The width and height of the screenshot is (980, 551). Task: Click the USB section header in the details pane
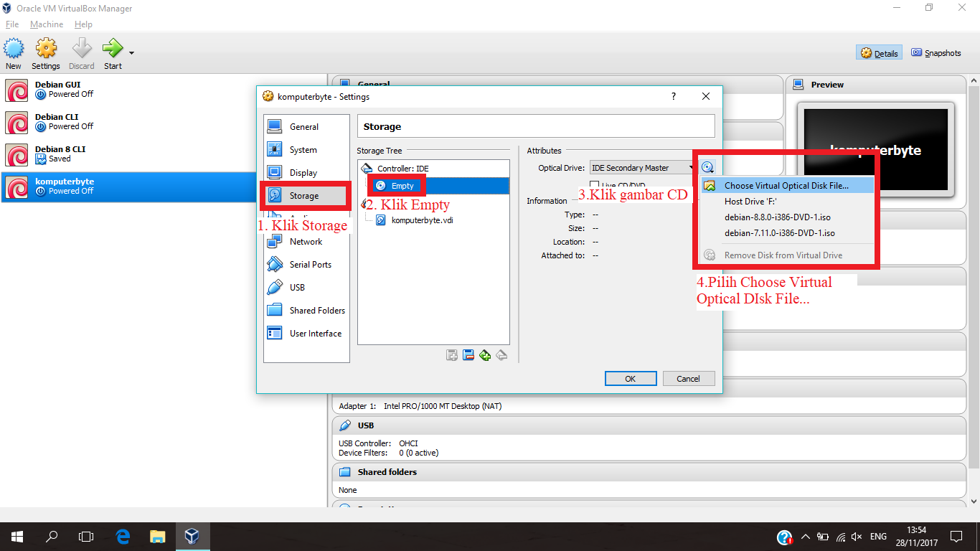[x=649, y=425]
